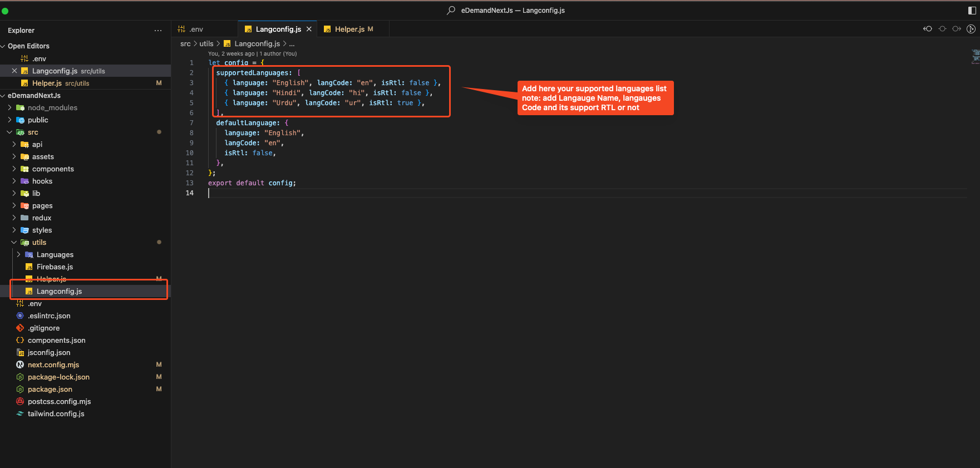Click the tailwind.config.js file icon
Viewport: 980px width, 468px height.
(20, 414)
